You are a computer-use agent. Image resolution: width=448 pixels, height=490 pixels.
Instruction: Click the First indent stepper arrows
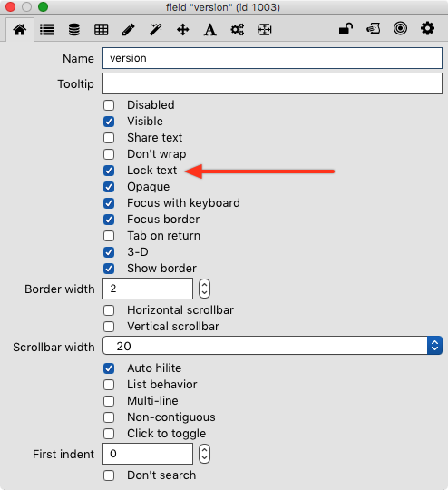point(204,454)
